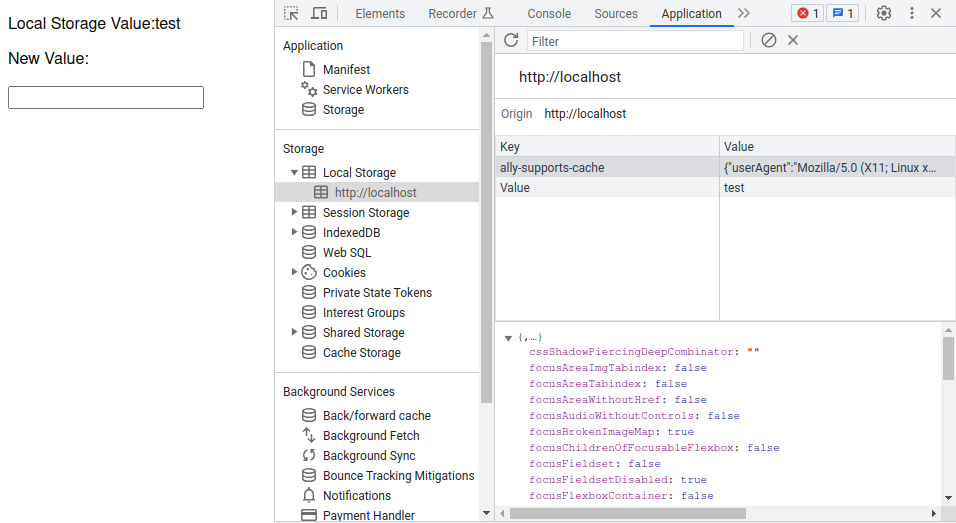Switch to the Elements tab
The image size is (956, 523).
click(380, 13)
